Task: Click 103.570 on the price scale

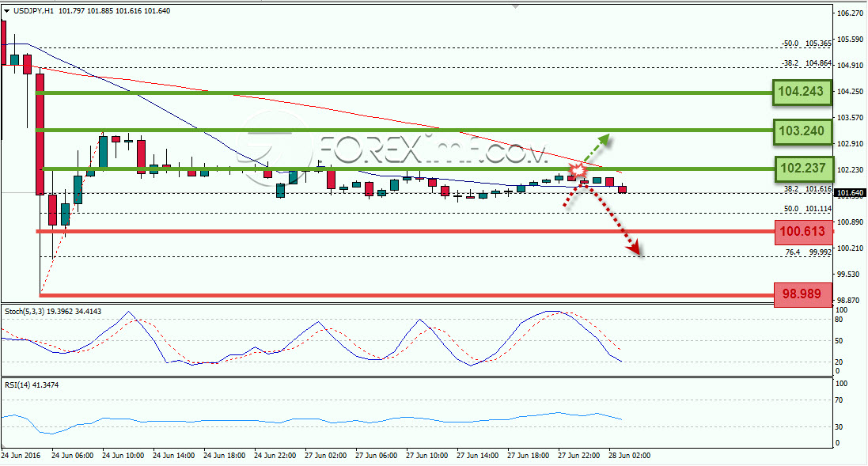Action: point(851,117)
